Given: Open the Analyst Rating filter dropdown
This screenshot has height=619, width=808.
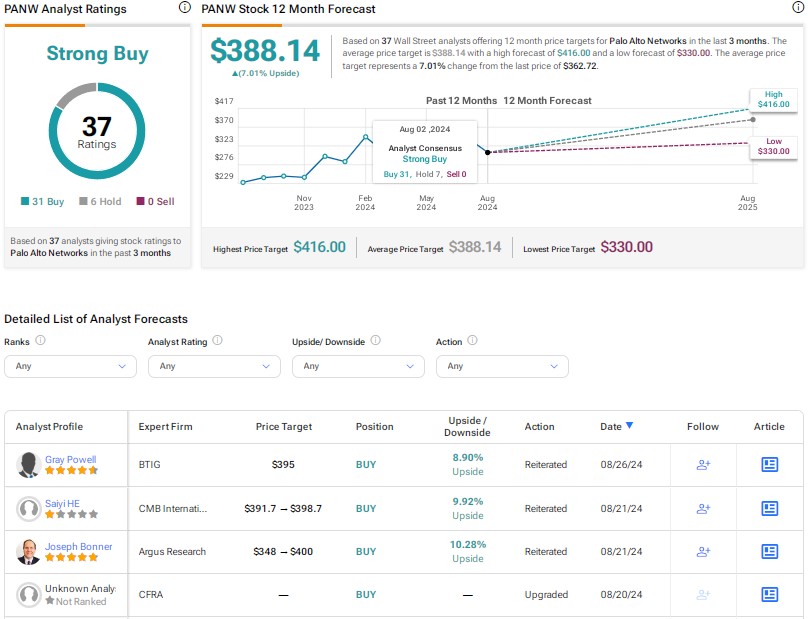Looking at the screenshot, I should [x=214, y=366].
